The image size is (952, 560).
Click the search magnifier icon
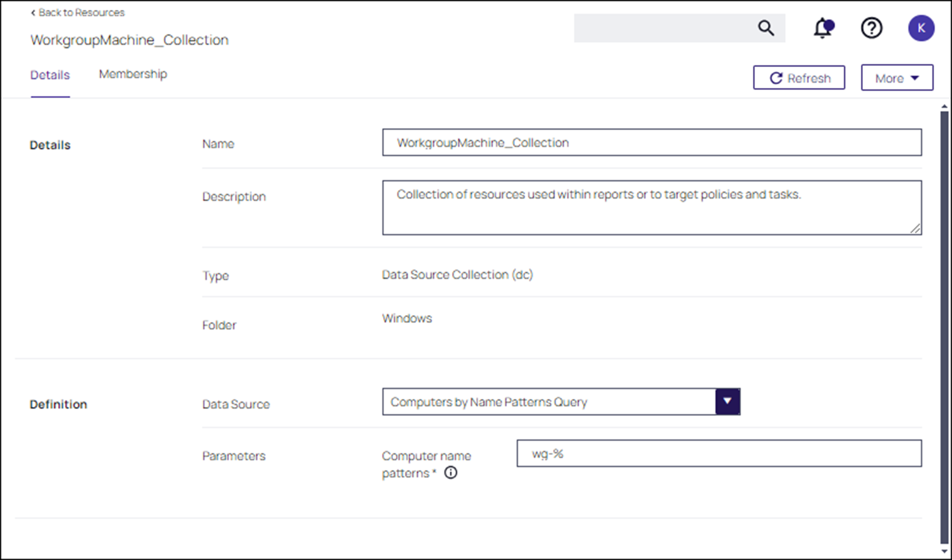tap(765, 28)
